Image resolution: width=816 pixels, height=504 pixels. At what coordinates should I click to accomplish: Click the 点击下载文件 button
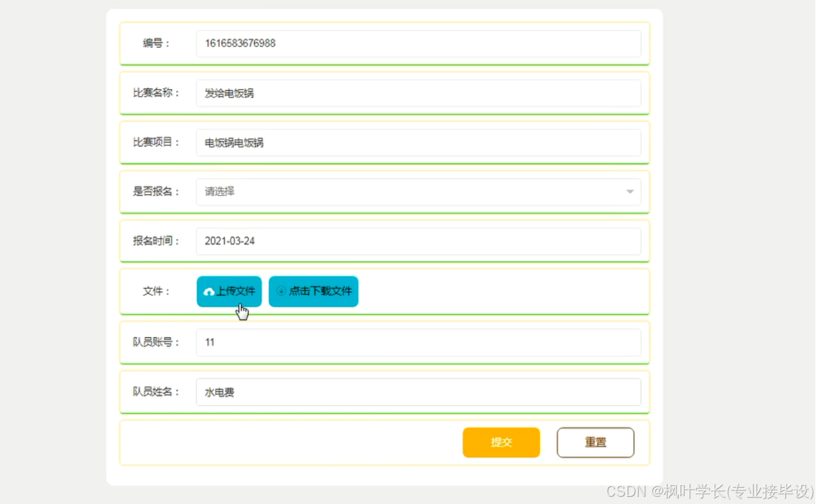tap(314, 292)
